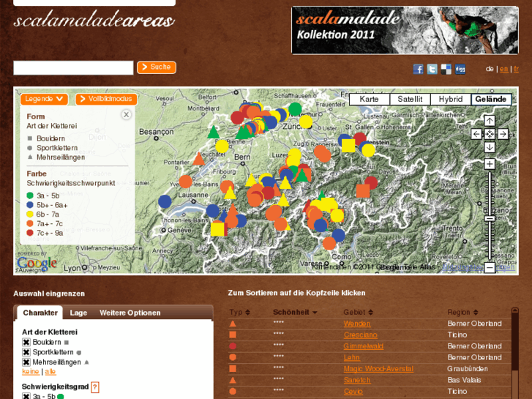Pan the map up with arrow
Image resolution: width=532 pixels, height=399 pixels.
tap(490, 121)
